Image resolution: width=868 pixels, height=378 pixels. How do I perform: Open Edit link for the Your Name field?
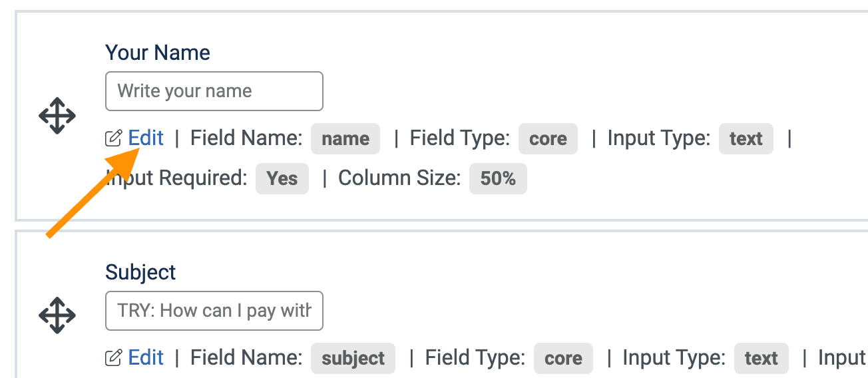146,138
